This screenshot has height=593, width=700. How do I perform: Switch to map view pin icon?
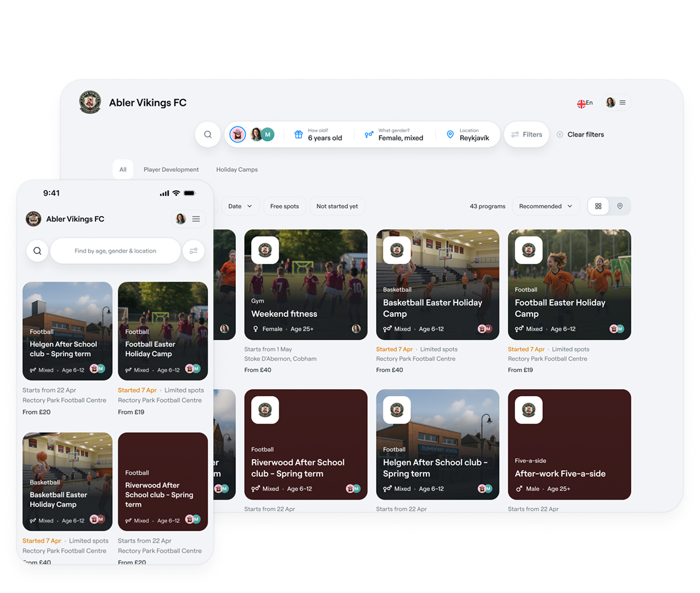[620, 206]
